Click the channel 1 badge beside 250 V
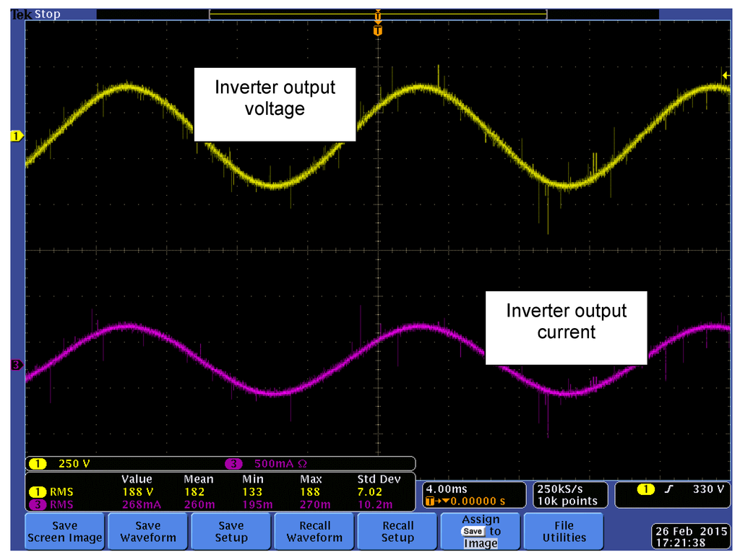Screen dimensions: 740x560 coord(38,464)
